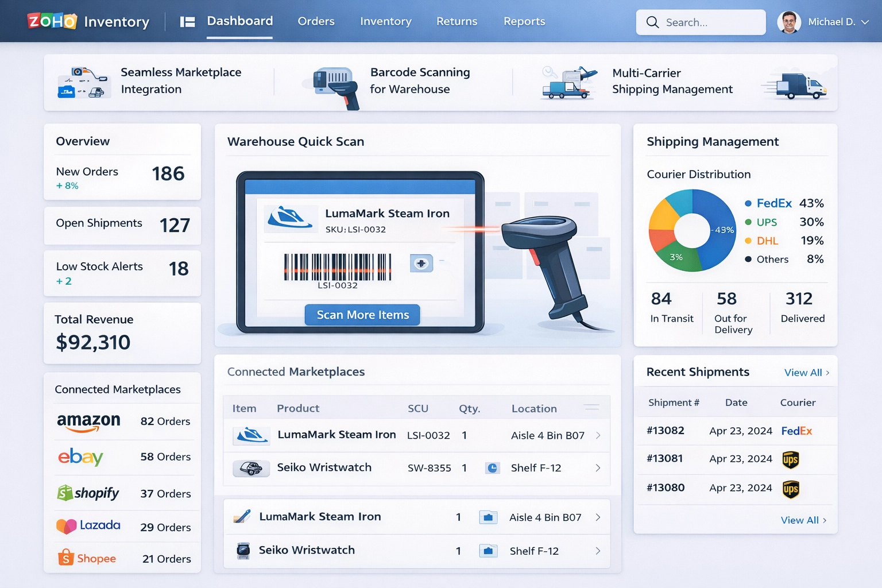This screenshot has width=882, height=588.
Task: Open the search magnifier icon
Action: [653, 22]
